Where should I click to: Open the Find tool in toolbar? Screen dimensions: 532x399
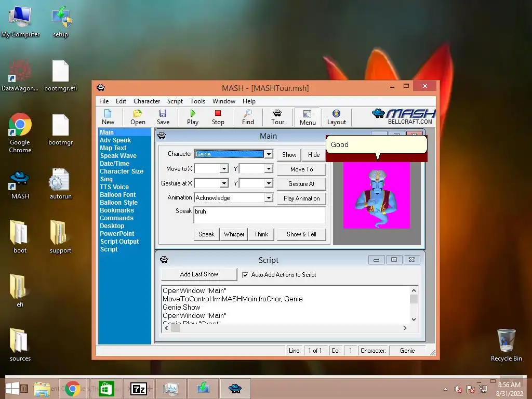coord(248,117)
